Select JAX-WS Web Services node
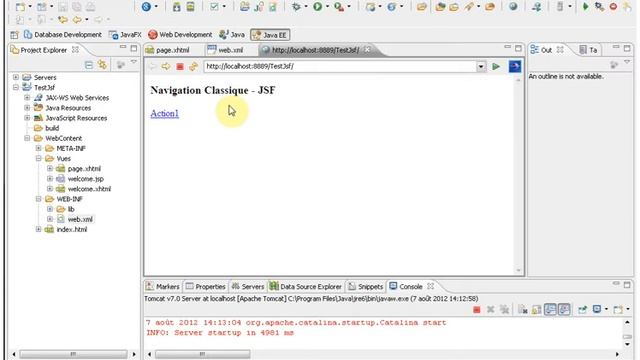Image resolution: width=640 pixels, height=360 pixels. pos(71,98)
